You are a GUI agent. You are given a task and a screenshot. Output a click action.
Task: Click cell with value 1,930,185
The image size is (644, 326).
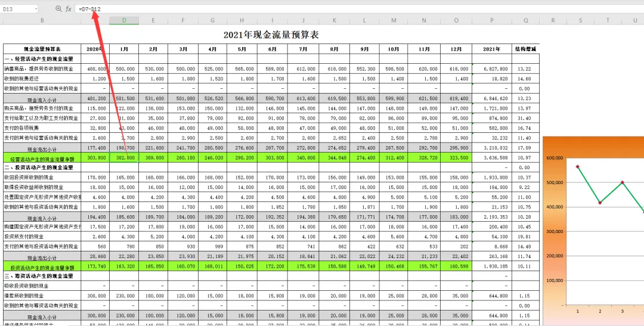pos(491,266)
